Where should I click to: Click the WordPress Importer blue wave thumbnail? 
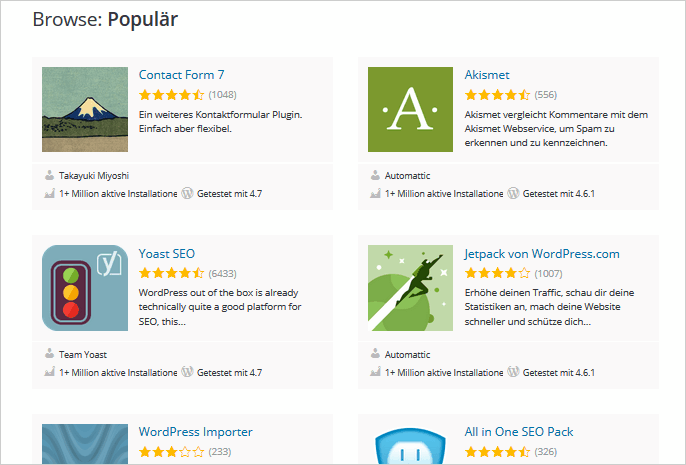point(85,444)
